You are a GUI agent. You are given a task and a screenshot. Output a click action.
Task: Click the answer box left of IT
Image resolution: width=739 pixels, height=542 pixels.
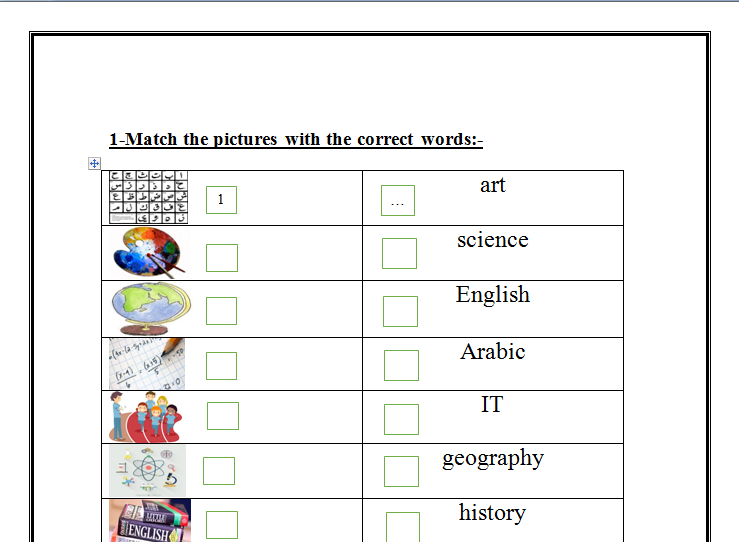pyautogui.click(x=401, y=419)
